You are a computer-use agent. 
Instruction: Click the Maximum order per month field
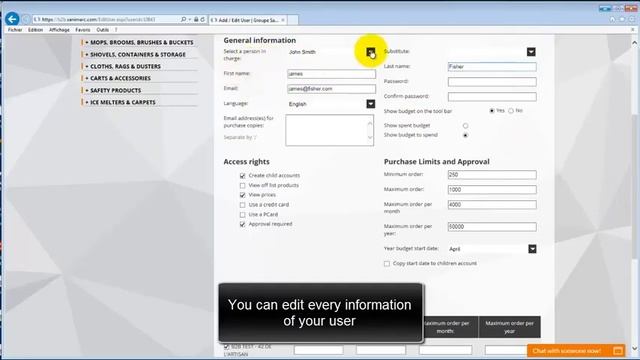pos(492,204)
